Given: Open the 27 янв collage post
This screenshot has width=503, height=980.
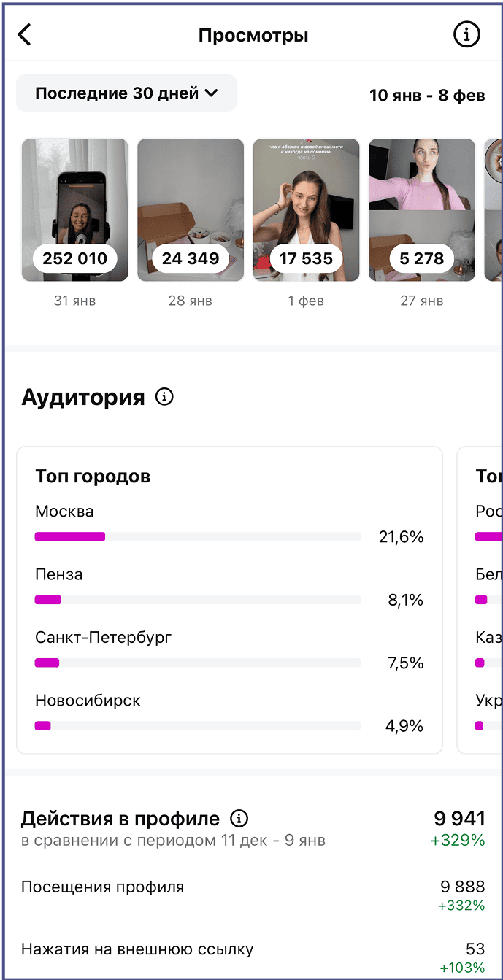Looking at the screenshot, I should pos(421,210).
